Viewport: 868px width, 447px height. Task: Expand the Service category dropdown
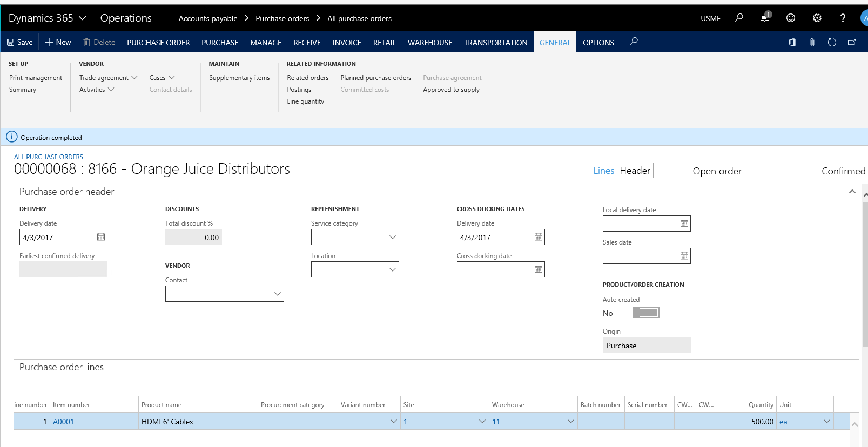(x=393, y=237)
